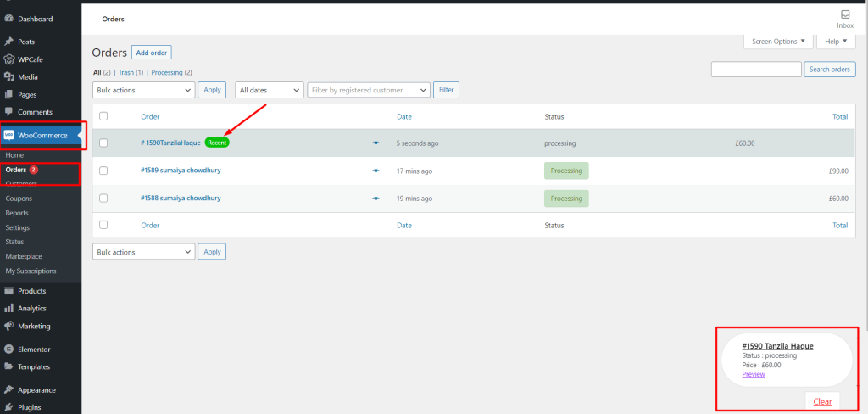Expand Screen Options panel

tap(778, 42)
